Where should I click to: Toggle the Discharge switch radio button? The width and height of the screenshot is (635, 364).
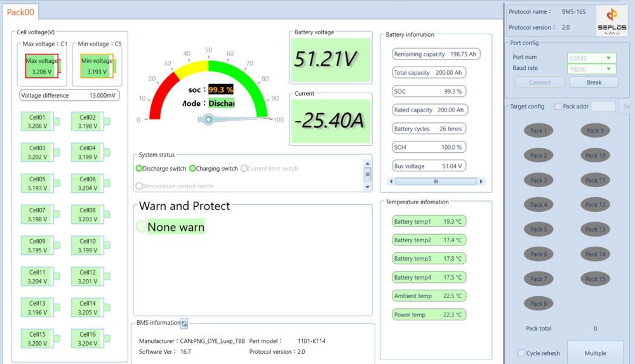pyautogui.click(x=139, y=168)
